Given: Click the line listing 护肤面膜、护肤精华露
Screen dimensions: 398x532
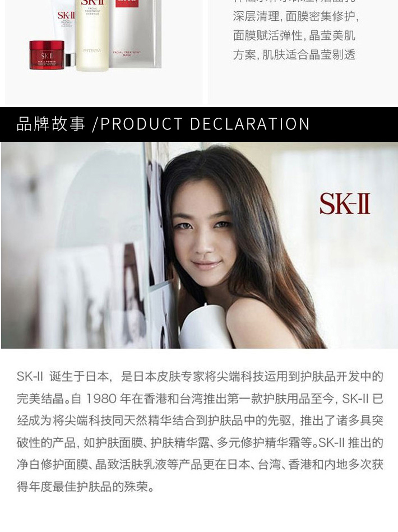Looking at the screenshot, I should pyautogui.click(x=200, y=443).
